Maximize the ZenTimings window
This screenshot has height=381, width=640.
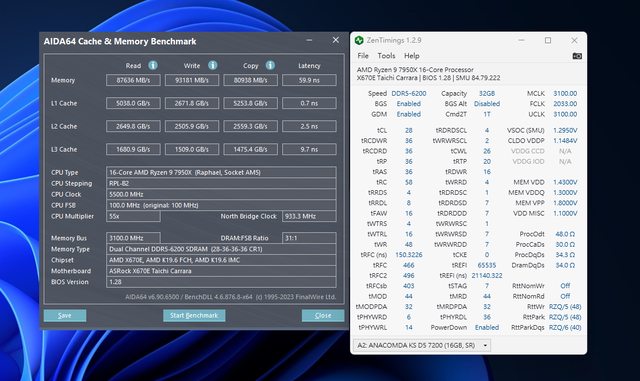coord(548,40)
